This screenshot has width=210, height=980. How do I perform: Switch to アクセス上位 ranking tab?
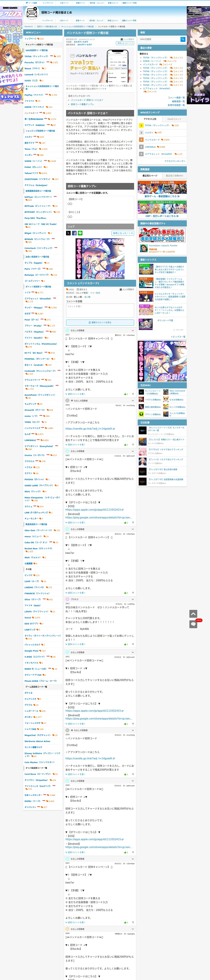(x=150, y=119)
